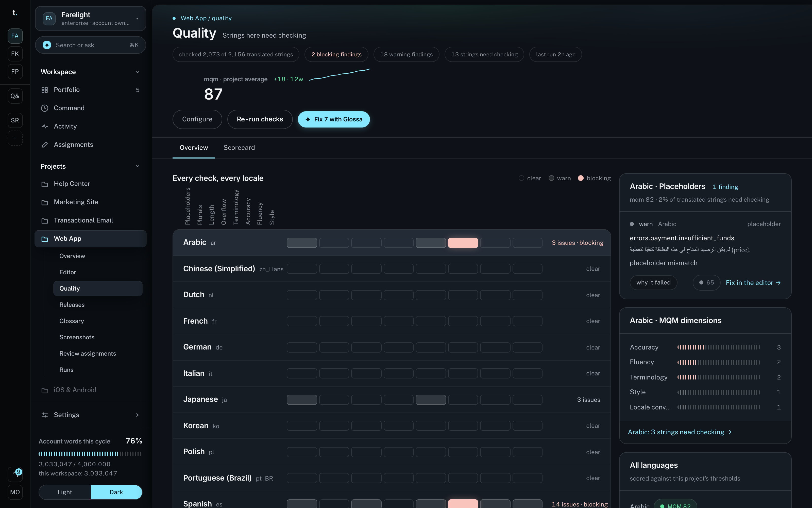
Task: Toggle the warn legend filter
Action: click(560, 178)
